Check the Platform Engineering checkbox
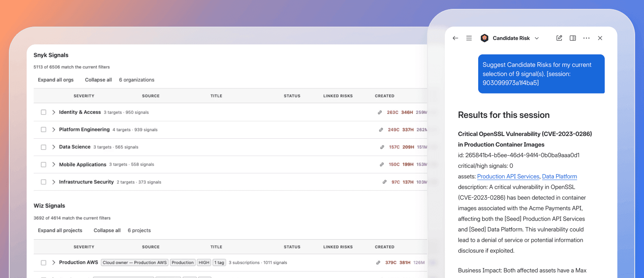Screen dimensions: 644x278 click(44, 129)
